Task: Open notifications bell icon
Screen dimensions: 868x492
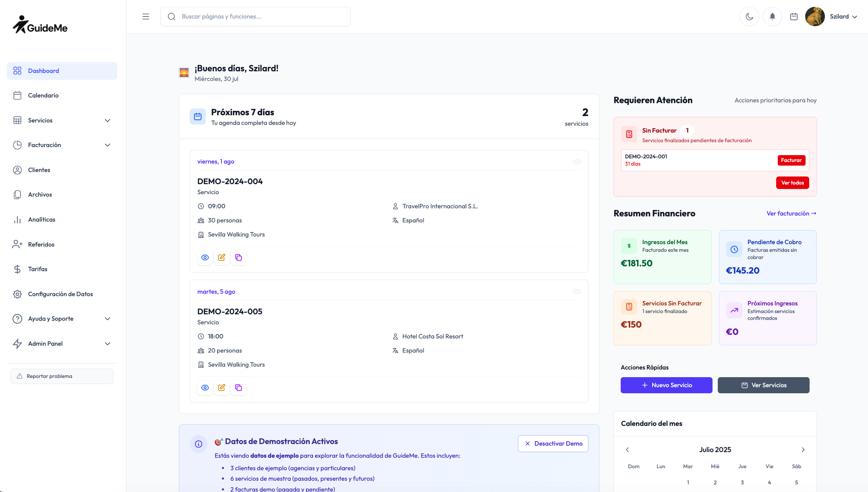Action: pyautogui.click(x=772, y=17)
